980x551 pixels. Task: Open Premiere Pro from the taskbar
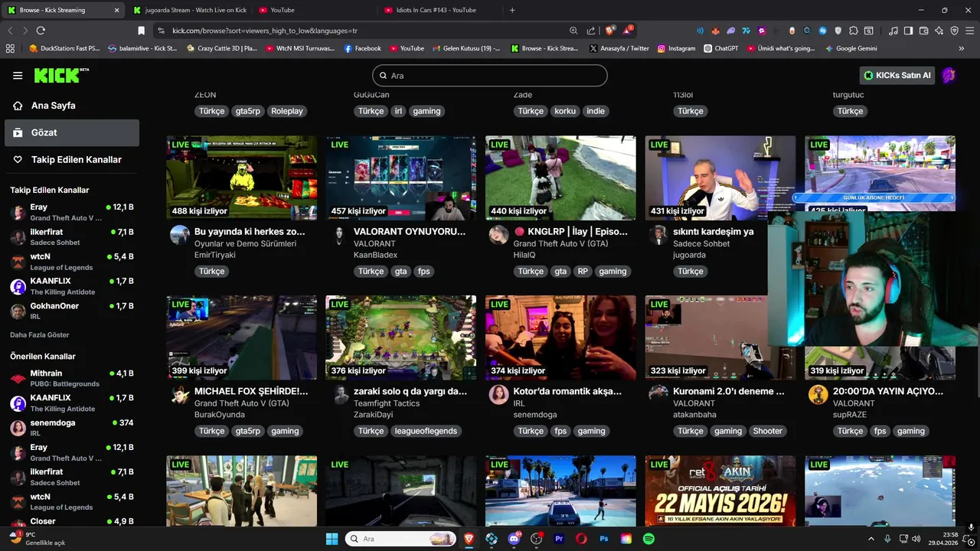(559, 539)
